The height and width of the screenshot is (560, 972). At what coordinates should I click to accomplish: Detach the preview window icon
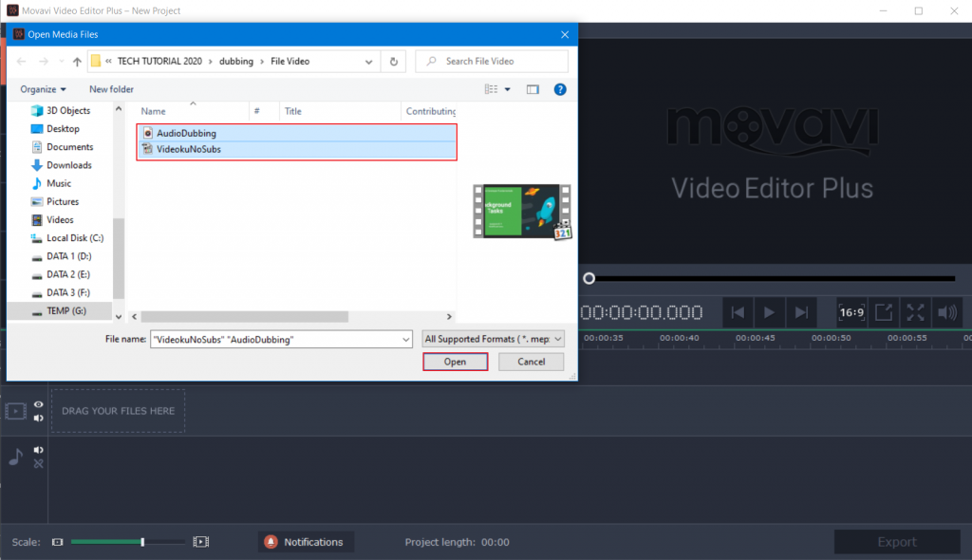coord(884,312)
